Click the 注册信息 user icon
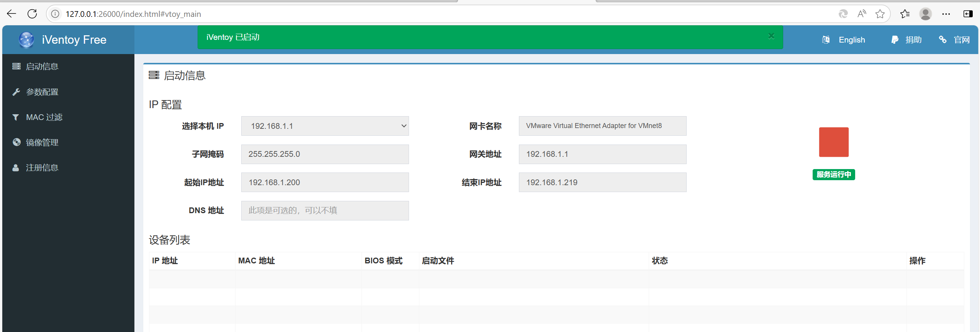980x332 pixels. (x=16, y=168)
